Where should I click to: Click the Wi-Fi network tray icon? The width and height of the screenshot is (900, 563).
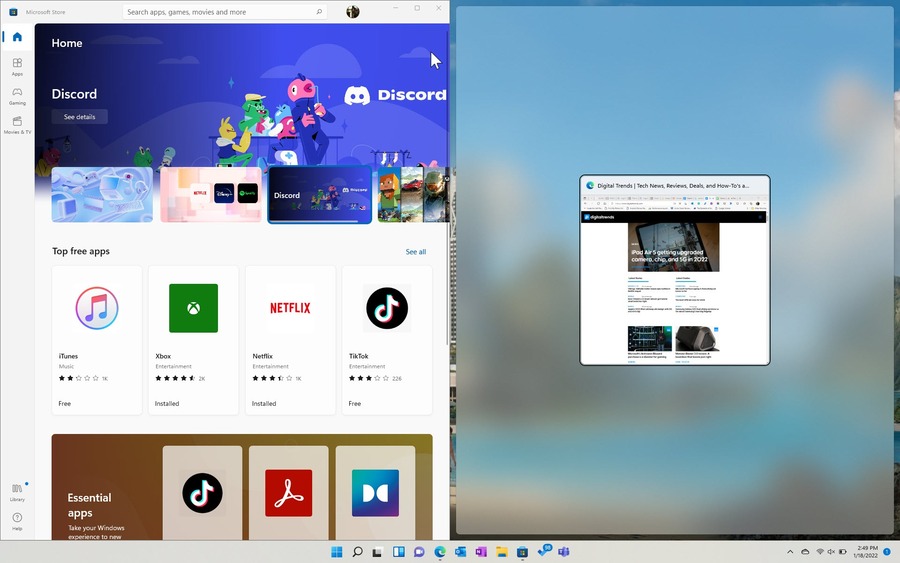pos(820,552)
